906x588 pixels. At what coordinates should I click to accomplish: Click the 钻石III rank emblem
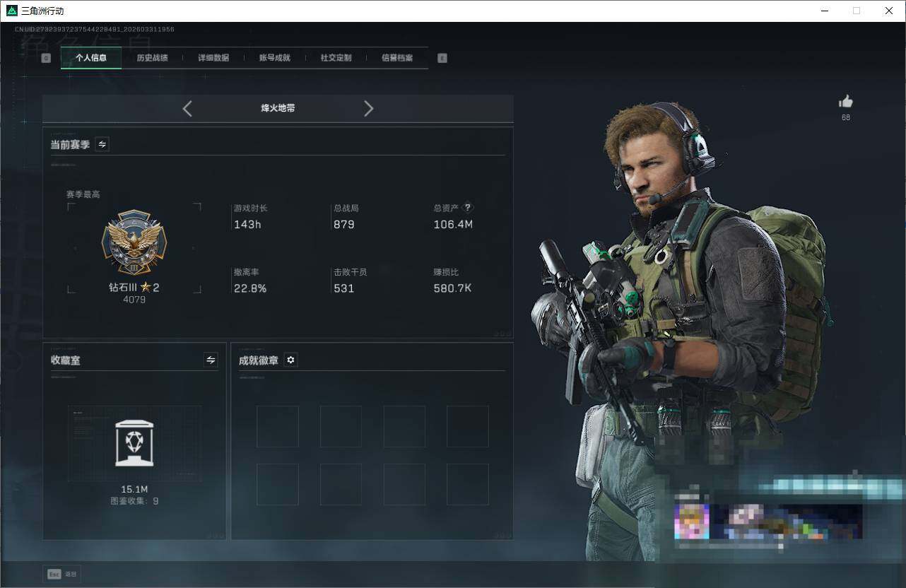click(134, 242)
